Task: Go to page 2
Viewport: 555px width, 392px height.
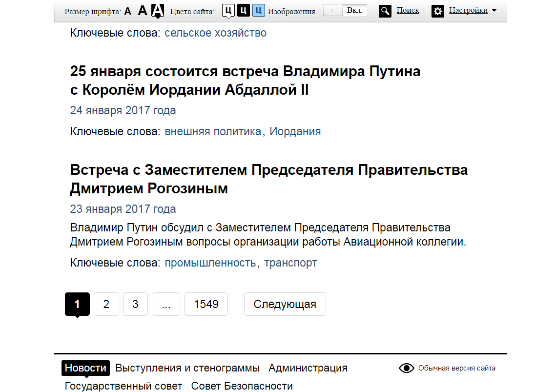Action: click(106, 304)
